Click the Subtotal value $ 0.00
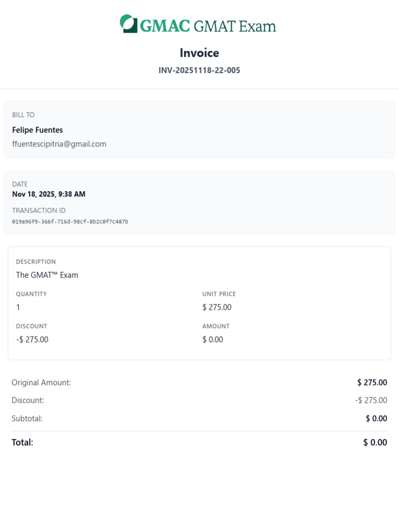The width and height of the screenshot is (399, 532). pyautogui.click(x=377, y=419)
